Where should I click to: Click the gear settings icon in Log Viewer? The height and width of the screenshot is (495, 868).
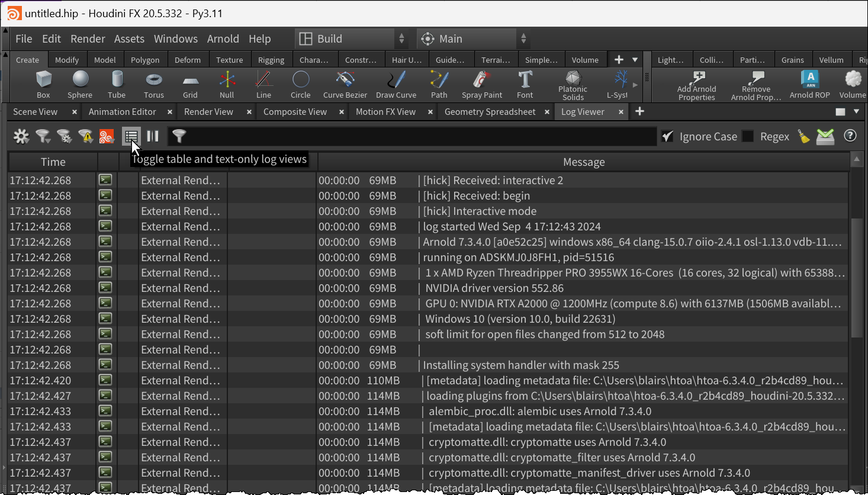coord(21,137)
